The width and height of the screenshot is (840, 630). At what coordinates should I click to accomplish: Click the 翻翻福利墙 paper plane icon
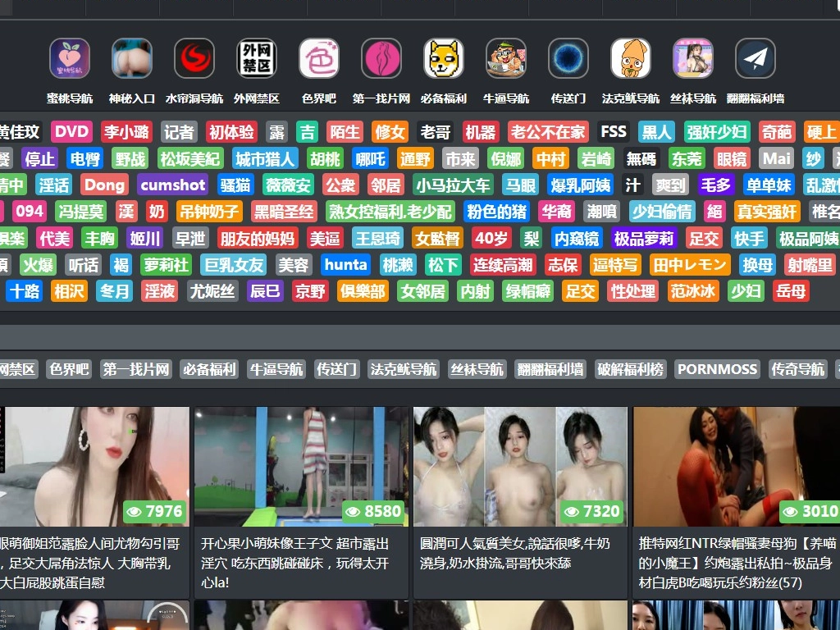(x=756, y=59)
